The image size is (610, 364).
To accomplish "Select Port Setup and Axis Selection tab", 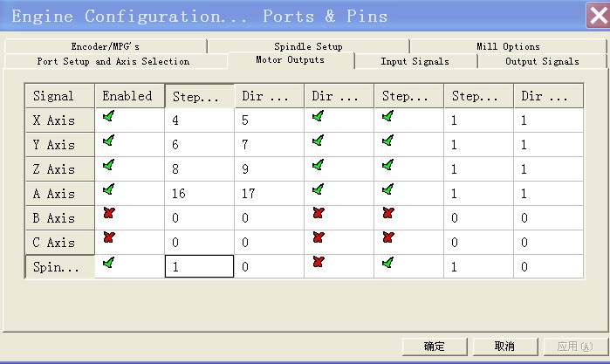I will pyautogui.click(x=113, y=62).
